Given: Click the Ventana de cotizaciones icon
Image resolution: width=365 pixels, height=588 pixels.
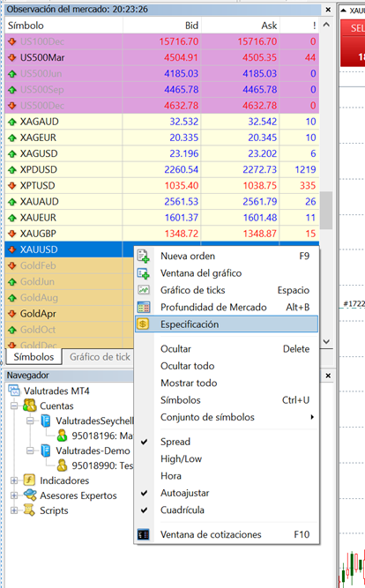Looking at the screenshot, I should point(144,535).
